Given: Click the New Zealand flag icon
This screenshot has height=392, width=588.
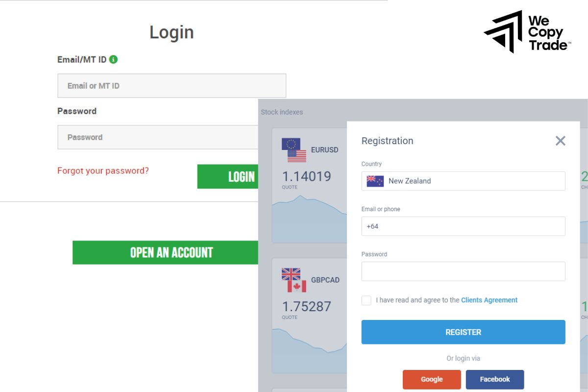Looking at the screenshot, I should (x=375, y=181).
